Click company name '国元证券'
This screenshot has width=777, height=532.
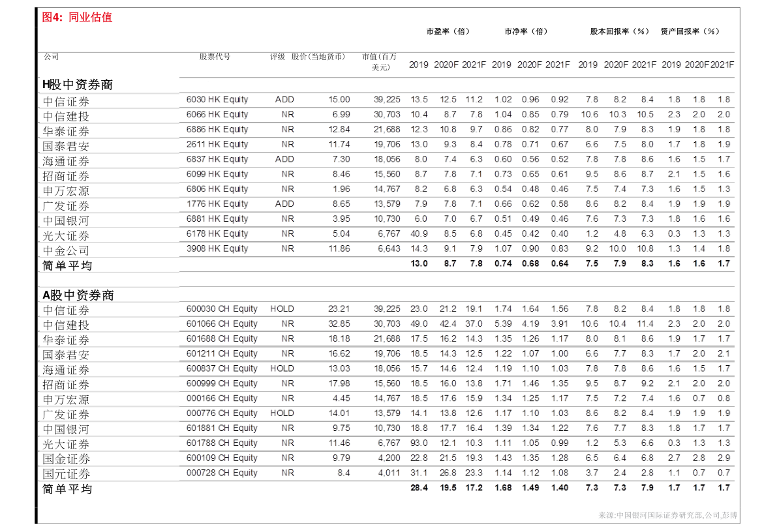(x=66, y=474)
